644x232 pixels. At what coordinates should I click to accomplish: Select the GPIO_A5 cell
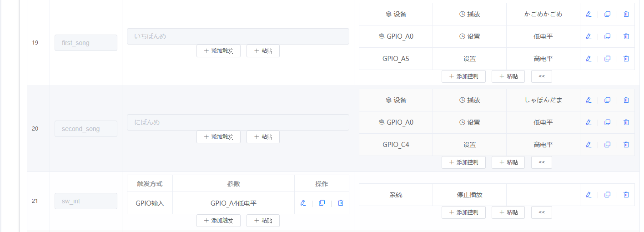[396, 59]
